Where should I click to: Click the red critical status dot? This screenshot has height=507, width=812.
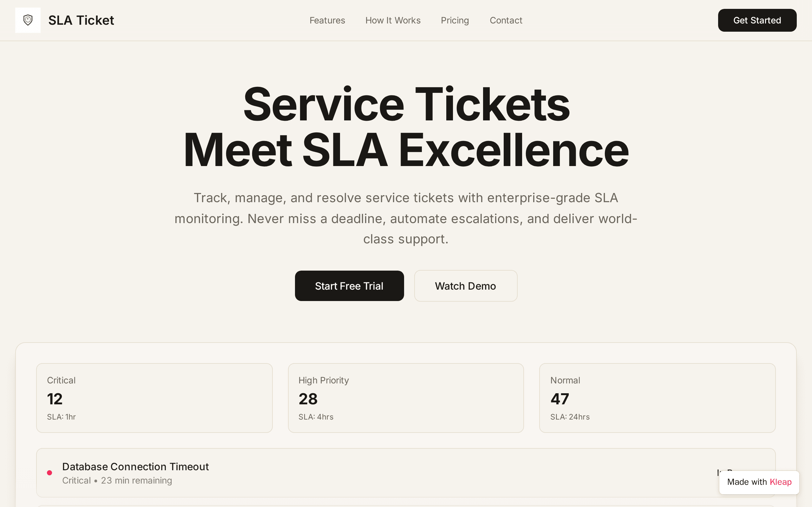49,473
